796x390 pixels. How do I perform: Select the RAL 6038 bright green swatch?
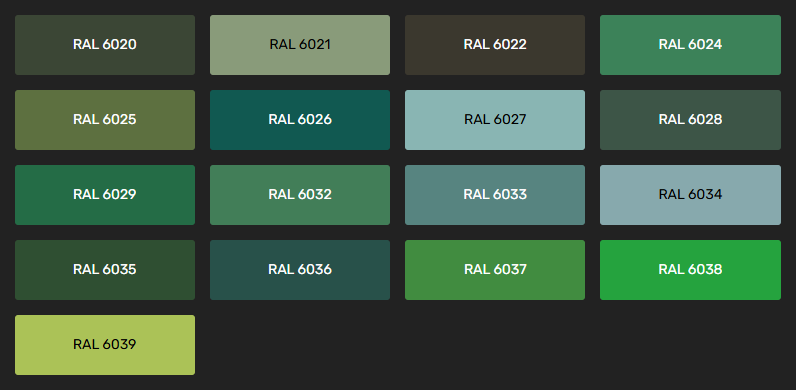click(690, 270)
